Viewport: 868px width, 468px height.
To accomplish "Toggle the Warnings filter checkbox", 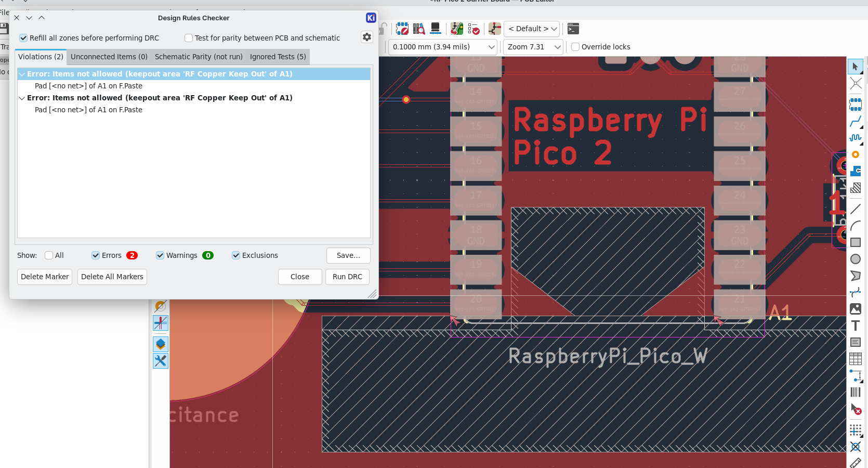I will pyautogui.click(x=160, y=255).
